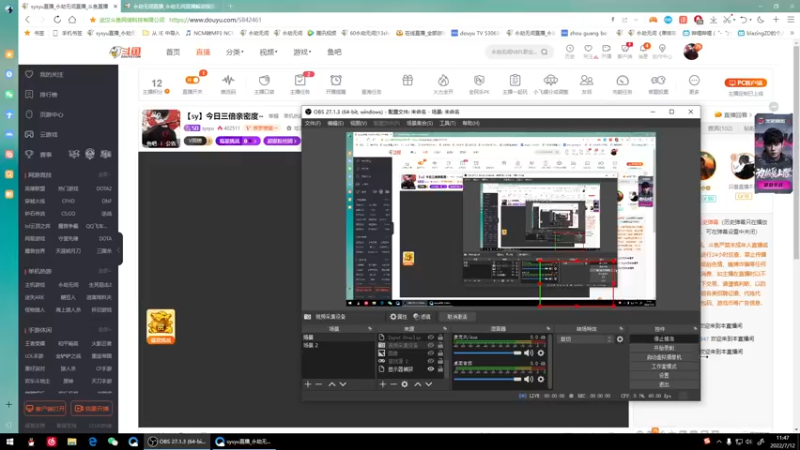800x450 pixels.
Task: Click the orange PC客户端 button
Action: tap(745, 83)
